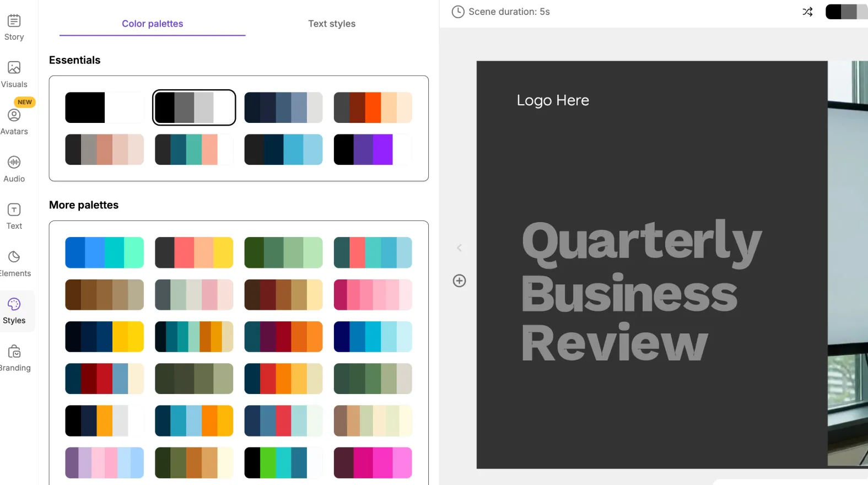Select the black and purple Essentials palette

[x=373, y=149]
